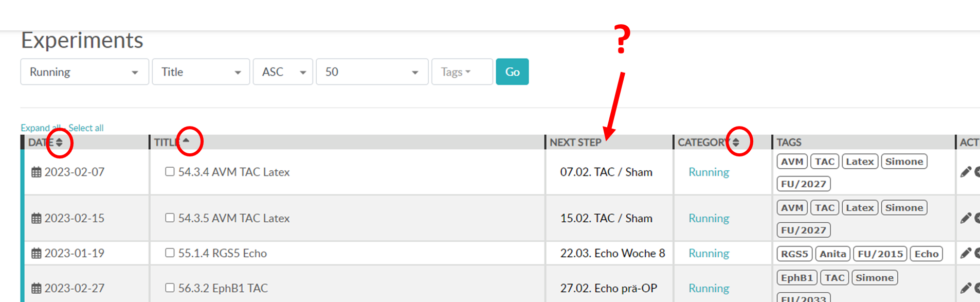Click AVM tag in the 54.3.4 row
This screenshot has height=302, width=980.
(x=792, y=162)
